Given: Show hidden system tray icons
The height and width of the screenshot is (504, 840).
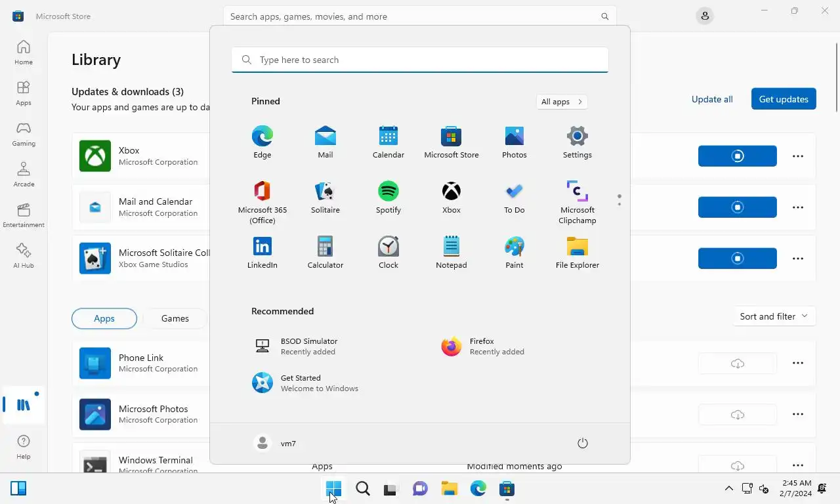Looking at the screenshot, I should coord(728,489).
